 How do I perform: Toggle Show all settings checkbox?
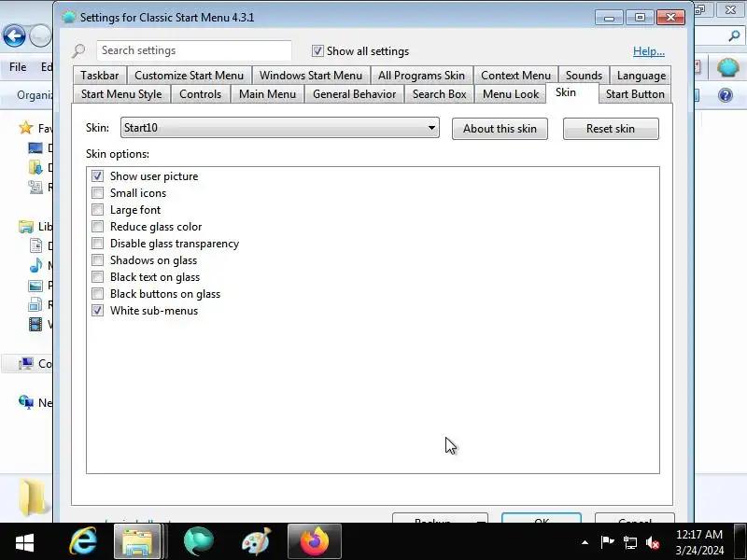(x=317, y=51)
